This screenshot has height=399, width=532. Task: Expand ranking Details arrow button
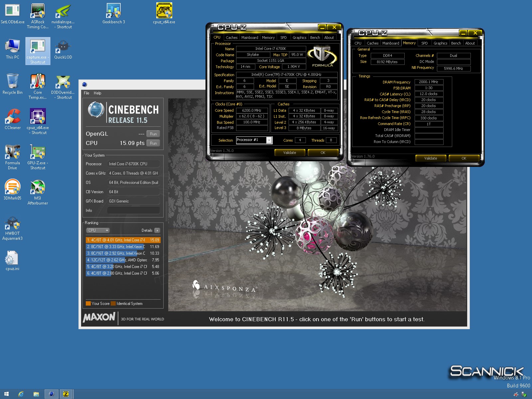pos(157,230)
